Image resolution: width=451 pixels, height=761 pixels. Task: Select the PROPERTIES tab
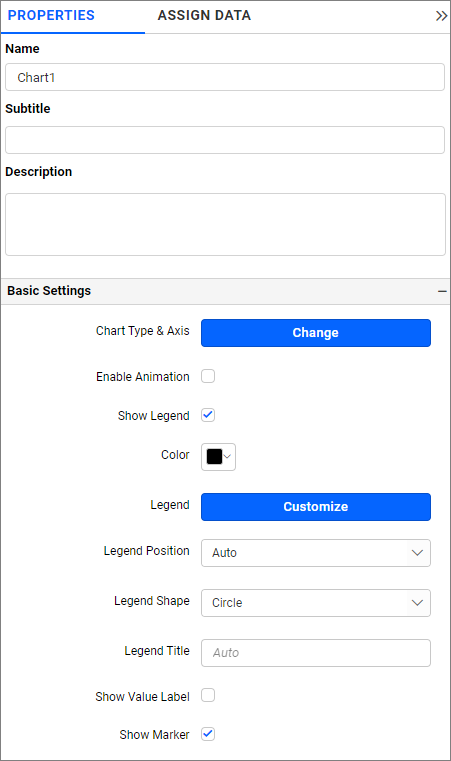pyautogui.click(x=51, y=16)
